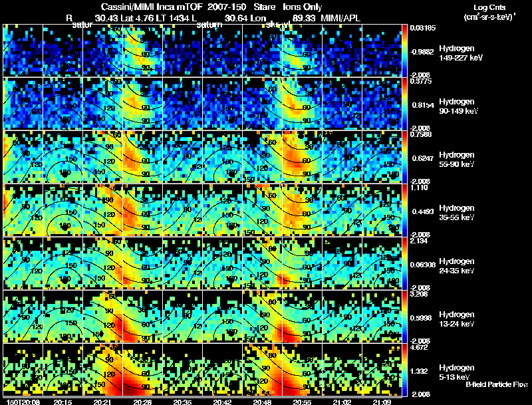Click the 'Stare' word in the title
This screenshot has width=532, height=405.
pos(264,7)
